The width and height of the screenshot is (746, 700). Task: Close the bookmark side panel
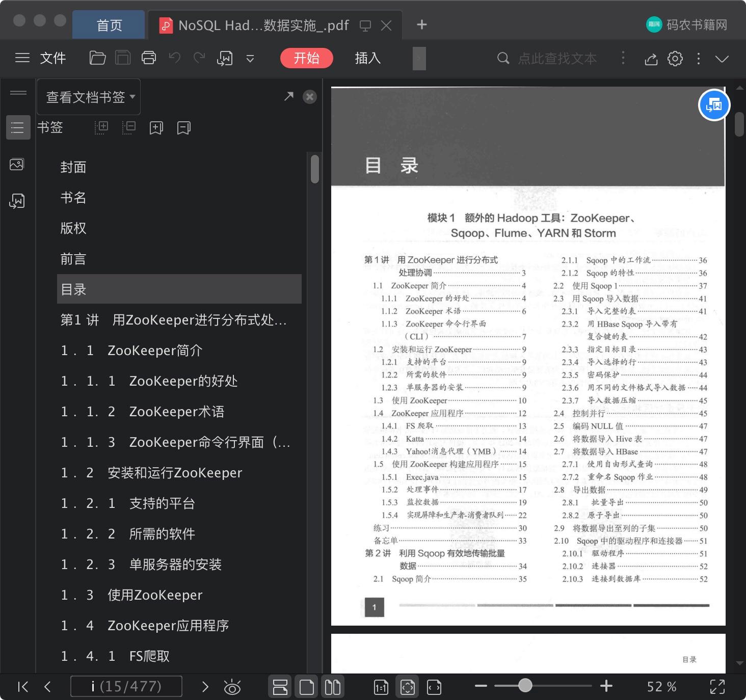tap(309, 97)
